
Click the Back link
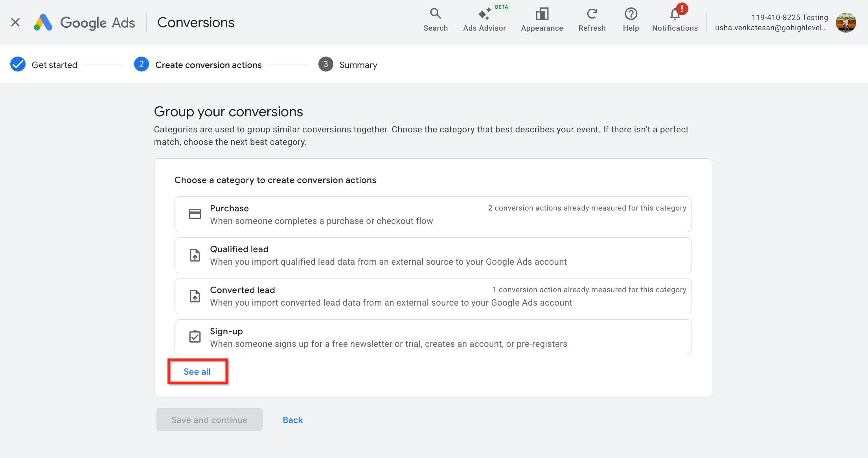tap(292, 420)
